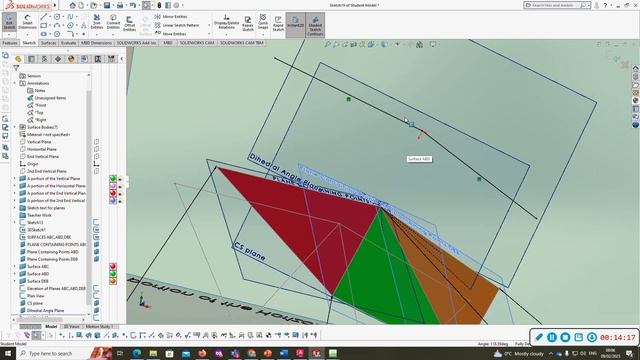This screenshot has width=640, height=360.
Task: Click the recorder pen annotation icon
Action: pyautogui.click(x=539, y=337)
